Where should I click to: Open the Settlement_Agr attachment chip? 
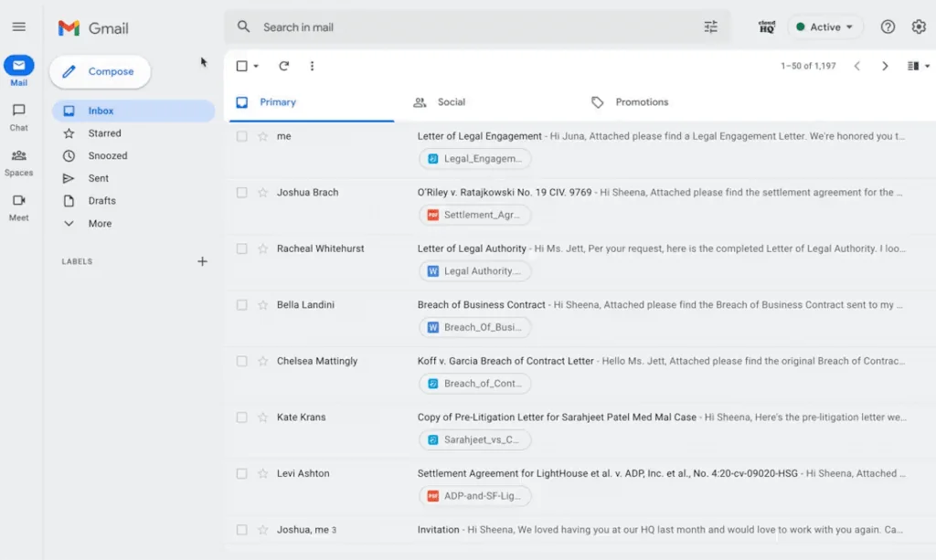tap(474, 215)
